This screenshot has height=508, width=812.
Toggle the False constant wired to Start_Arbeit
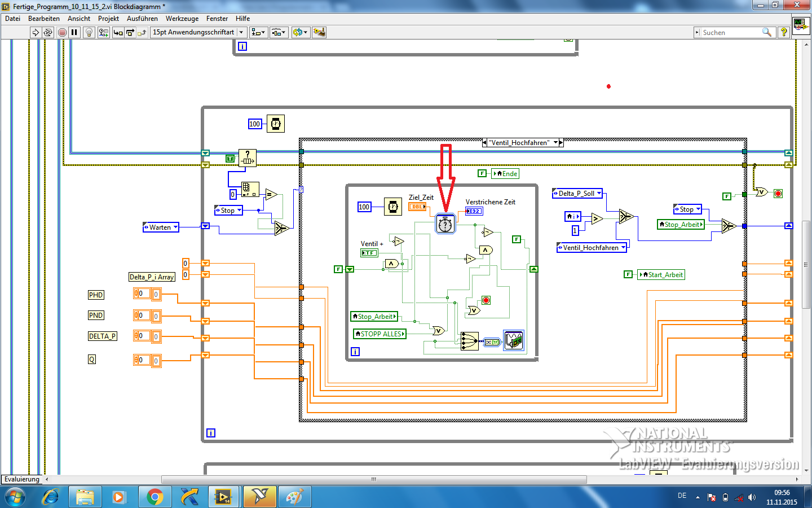click(x=628, y=274)
